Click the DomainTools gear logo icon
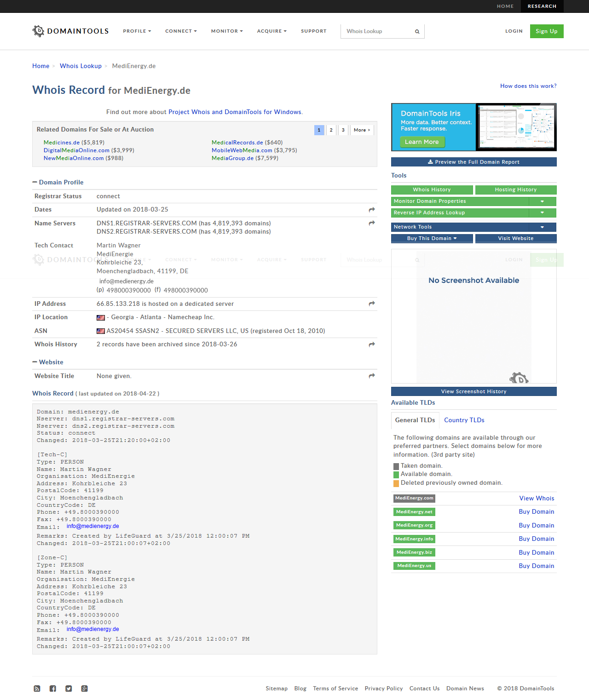Screen dimensions: 589x700 pos(38,31)
